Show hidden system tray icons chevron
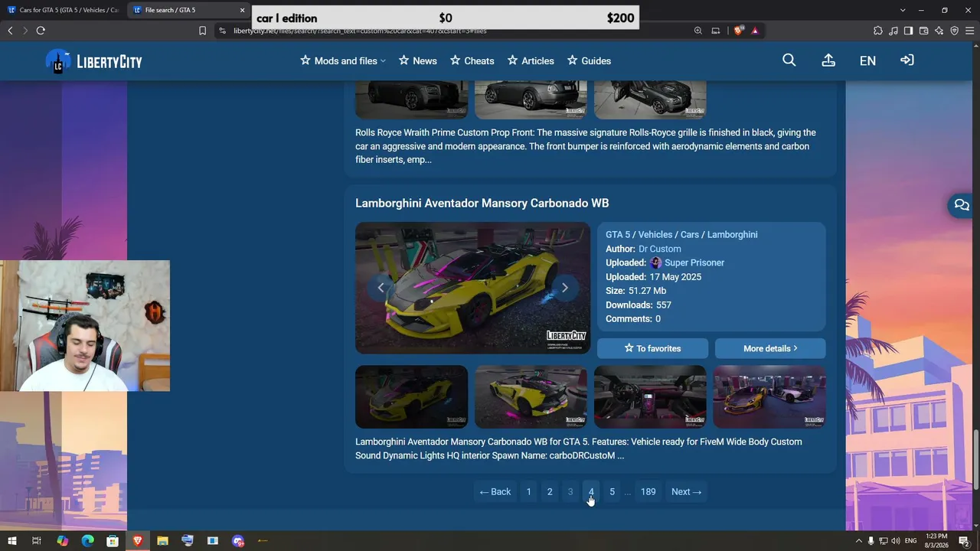 pos(859,541)
